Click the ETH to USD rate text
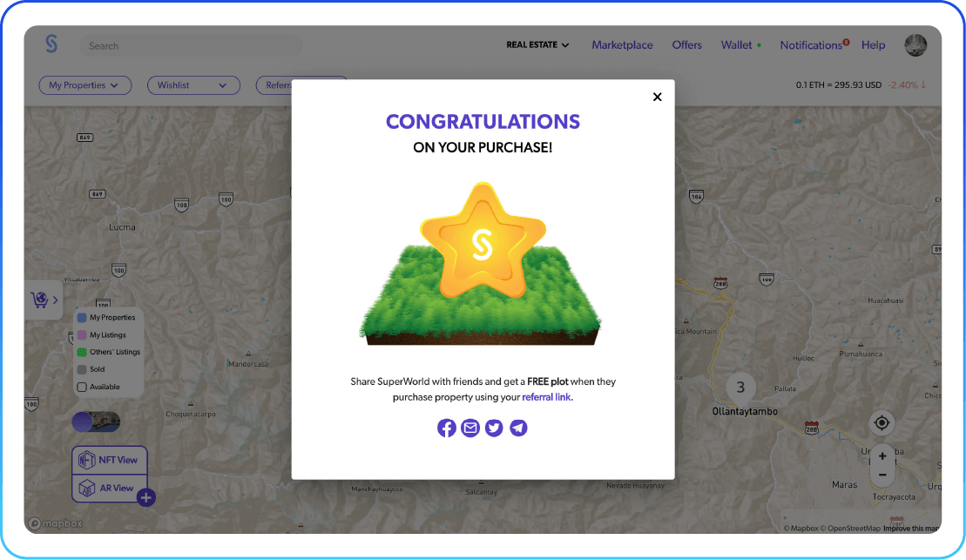The width and height of the screenshot is (966, 560). pos(839,85)
